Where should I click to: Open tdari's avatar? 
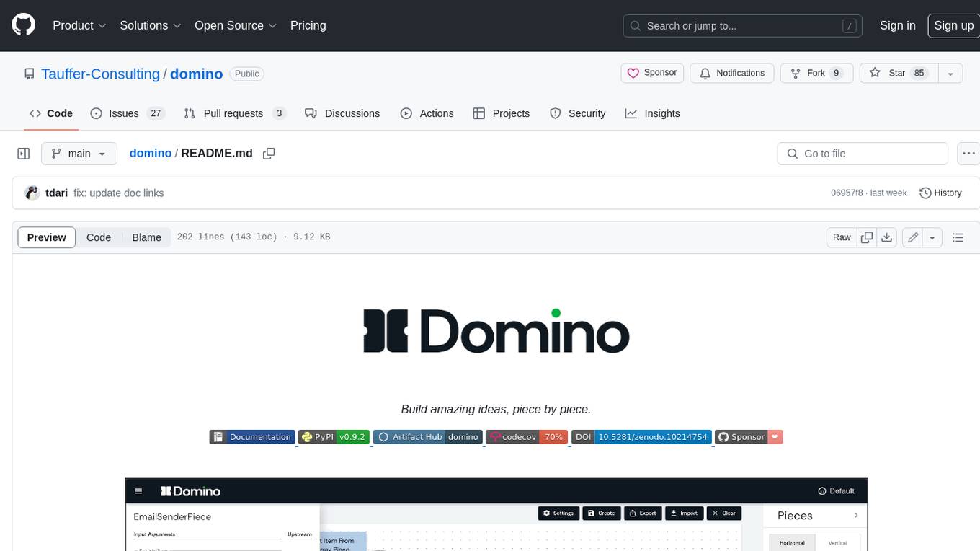[32, 193]
